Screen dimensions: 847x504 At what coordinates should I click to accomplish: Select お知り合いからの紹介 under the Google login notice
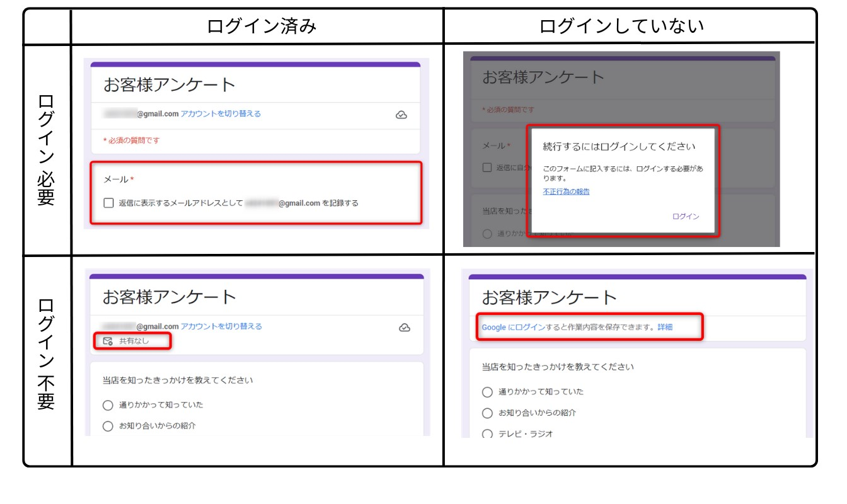(487, 413)
